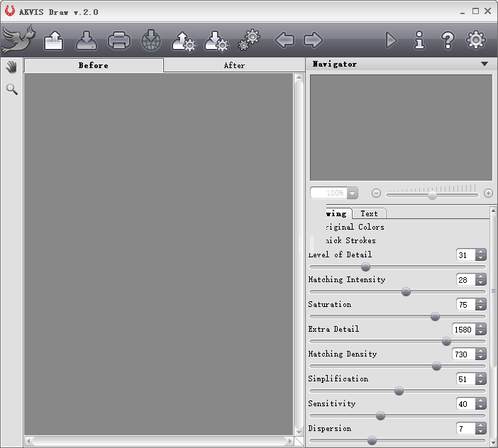
Task: Select the Hand tool
Action: tap(11, 67)
